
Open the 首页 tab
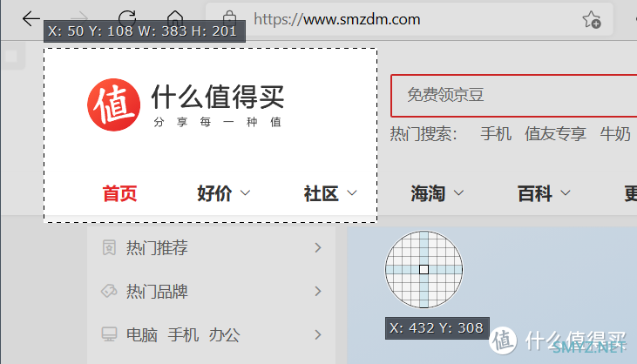point(119,193)
